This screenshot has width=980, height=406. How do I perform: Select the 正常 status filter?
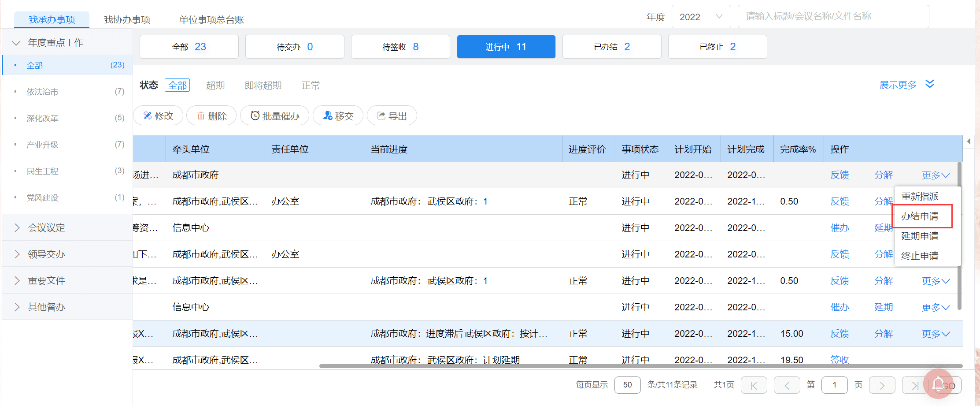311,85
